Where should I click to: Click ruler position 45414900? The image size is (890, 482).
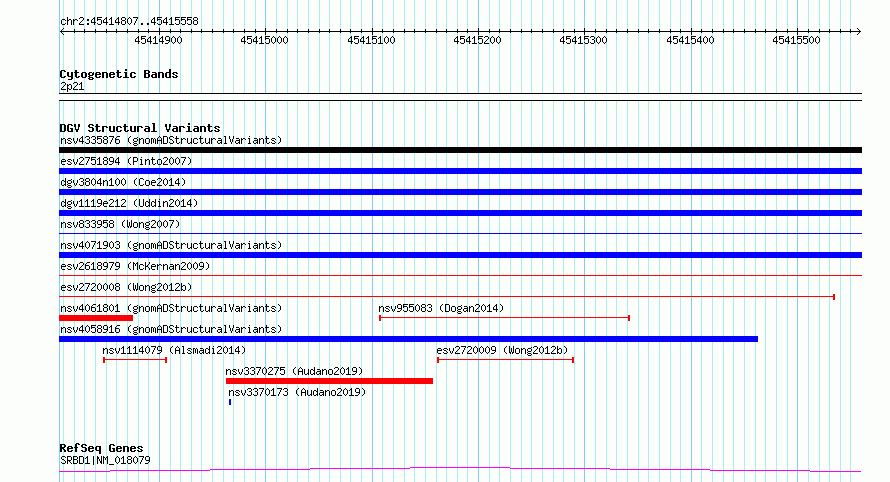(x=158, y=40)
